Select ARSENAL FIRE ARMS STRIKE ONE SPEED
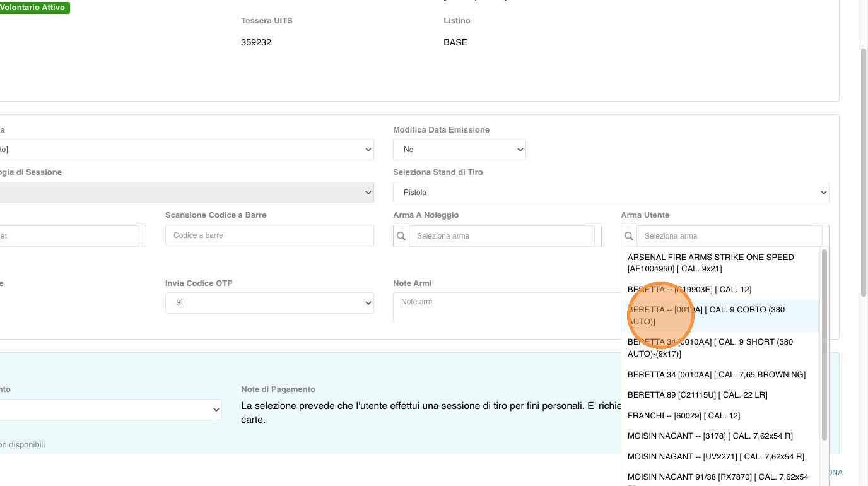The height and width of the screenshot is (486, 868). [x=710, y=263]
